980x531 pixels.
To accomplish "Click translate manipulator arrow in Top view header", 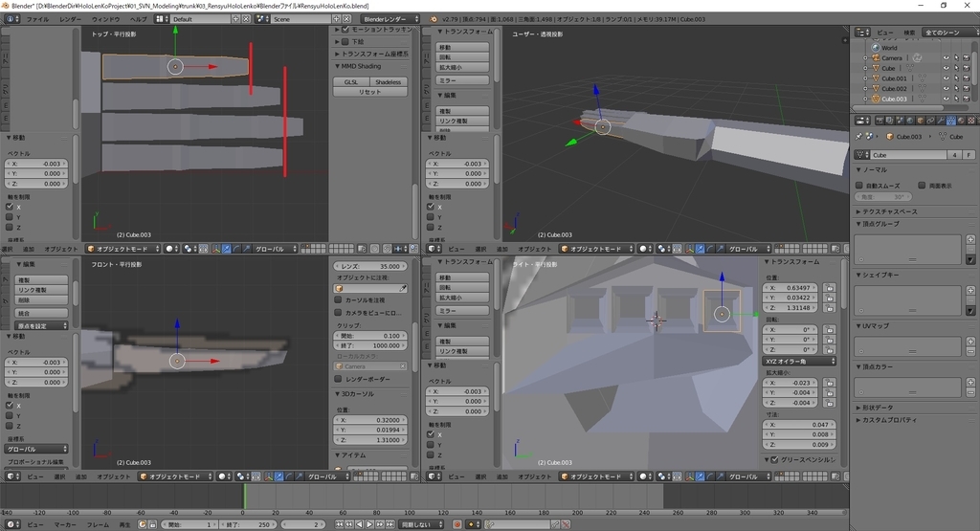I will (x=226, y=249).
